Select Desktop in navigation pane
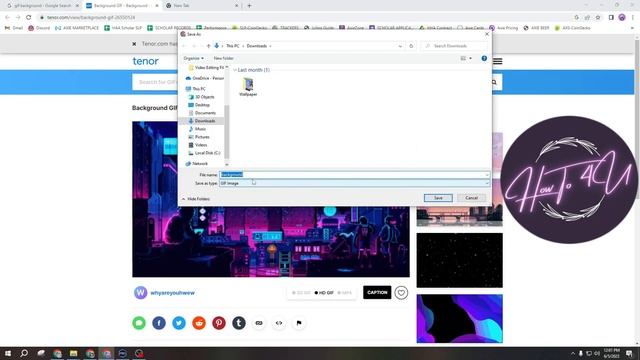 (x=202, y=105)
